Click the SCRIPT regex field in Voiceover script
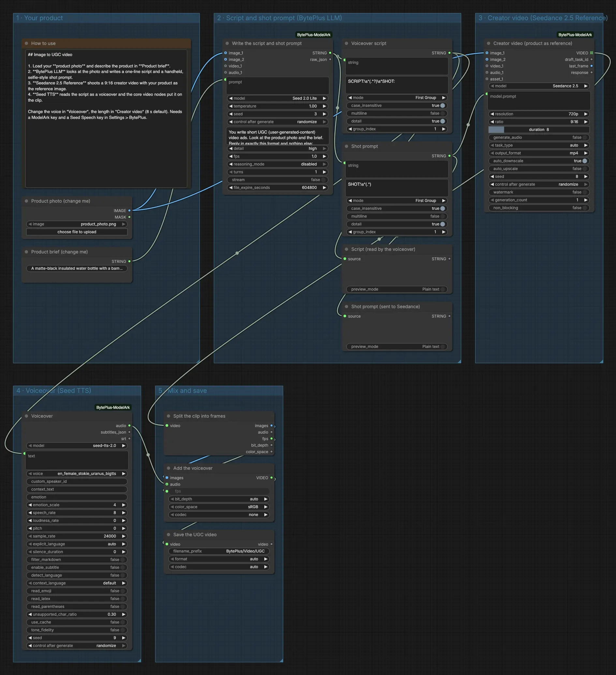The image size is (616, 675). coord(397,85)
